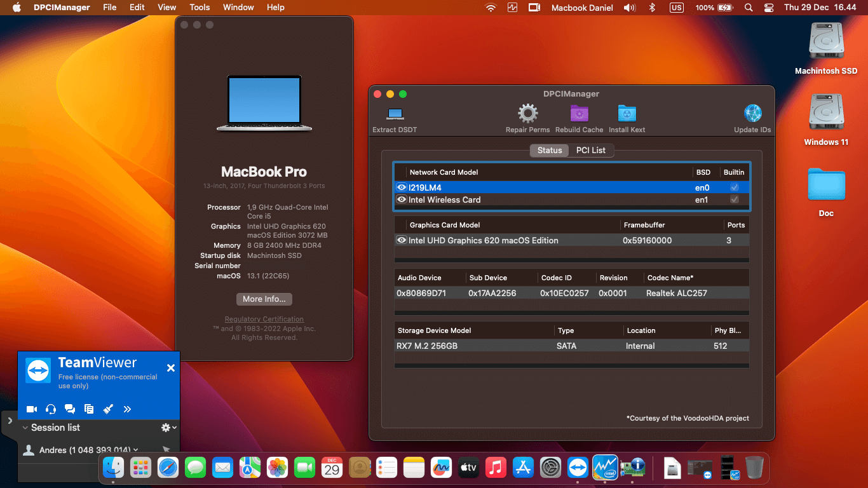Toggle the Builtin checkbox for en0

point(735,187)
